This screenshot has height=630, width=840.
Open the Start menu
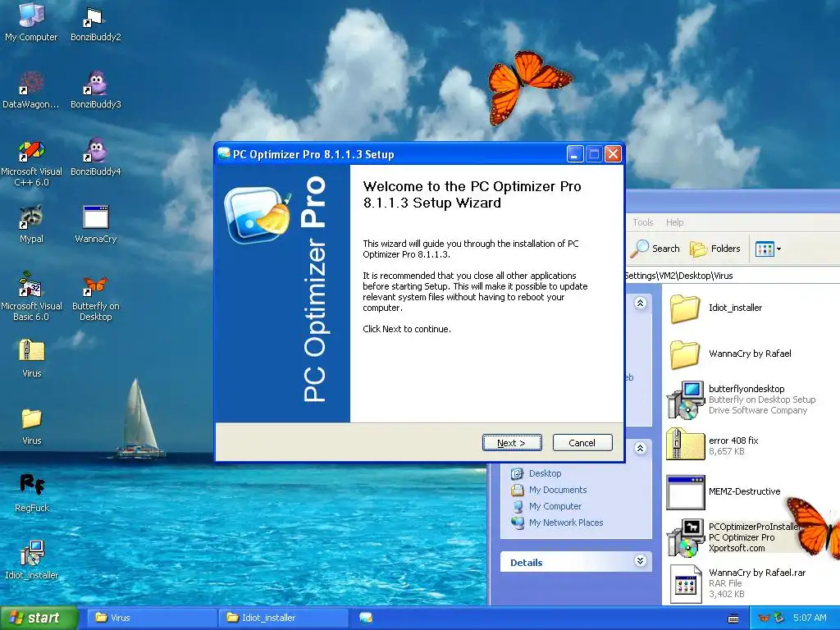[39, 618]
